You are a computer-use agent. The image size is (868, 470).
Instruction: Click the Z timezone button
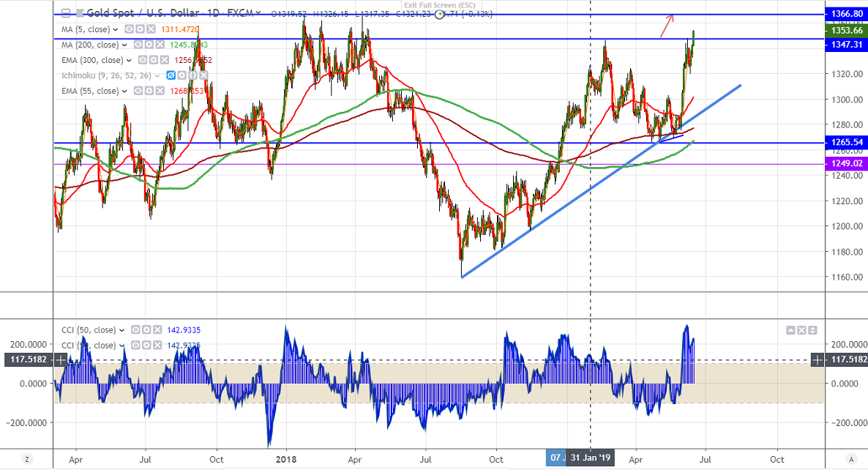(26, 459)
